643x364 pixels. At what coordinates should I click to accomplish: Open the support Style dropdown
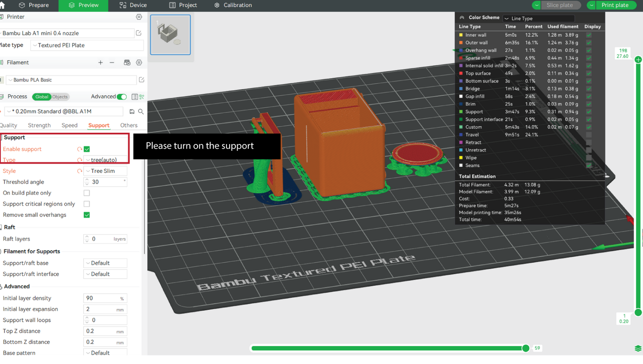(x=105, y=171)
